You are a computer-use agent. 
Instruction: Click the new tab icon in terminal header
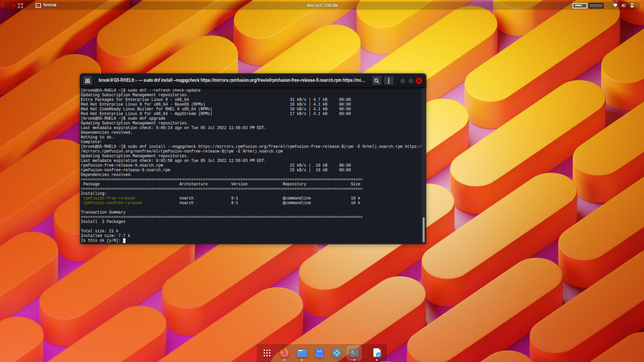[88, 80]
